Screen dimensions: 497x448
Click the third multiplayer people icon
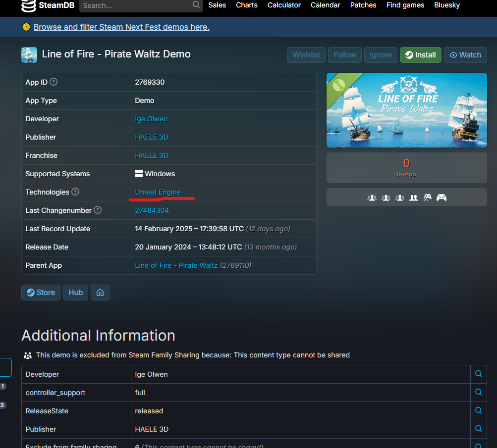point(400,198)
